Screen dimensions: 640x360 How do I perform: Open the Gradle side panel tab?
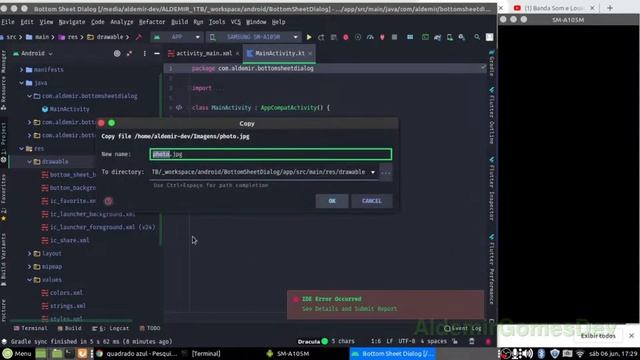click(x=492, y=63)
